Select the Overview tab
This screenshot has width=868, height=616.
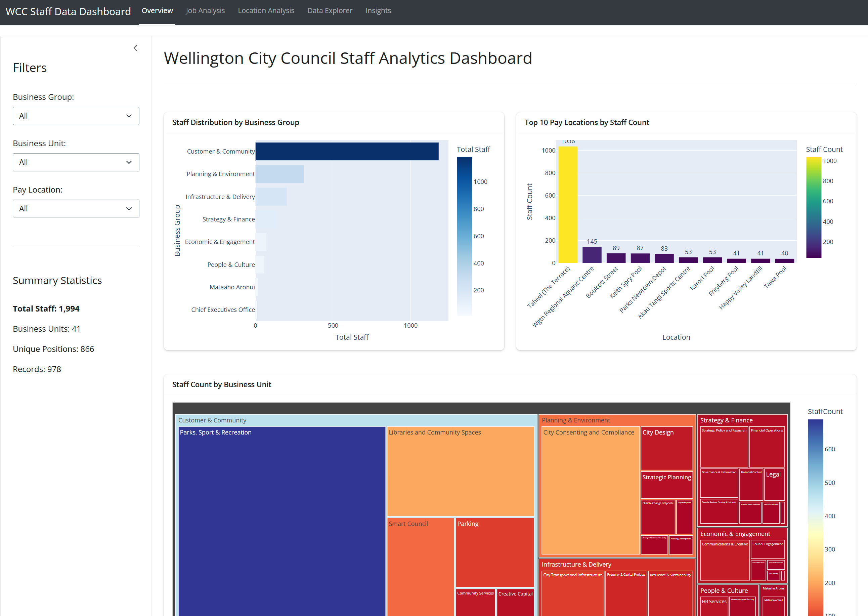tap(157, 10)
